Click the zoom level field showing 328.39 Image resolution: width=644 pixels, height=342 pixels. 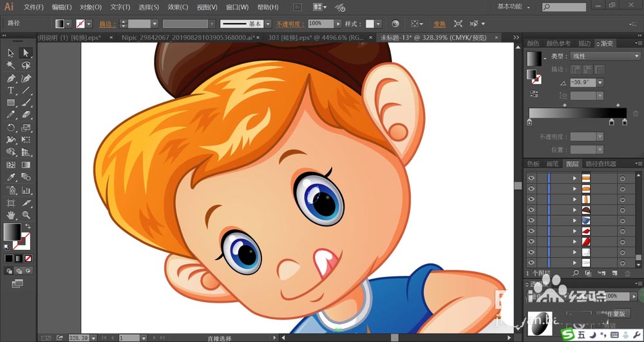79,337
